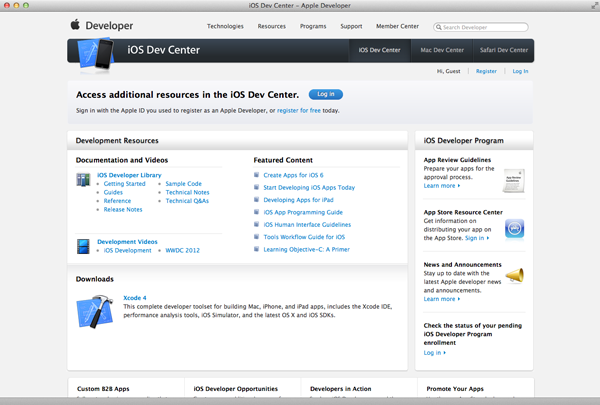Click the News and Announcements megaphone icon

click(515, 275)
